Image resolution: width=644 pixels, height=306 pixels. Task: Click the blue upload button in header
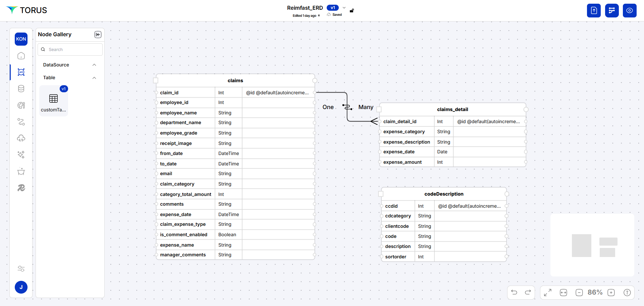594,10
